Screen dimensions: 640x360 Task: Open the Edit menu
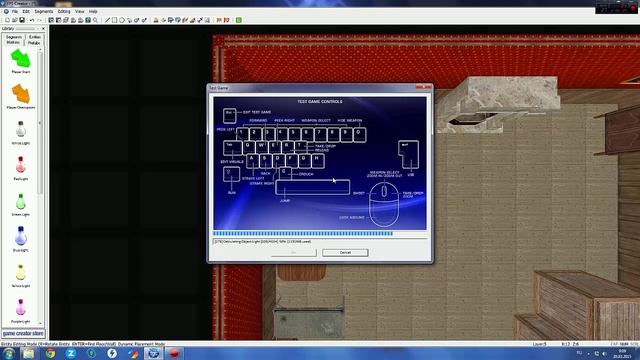(x=26, y=11)
